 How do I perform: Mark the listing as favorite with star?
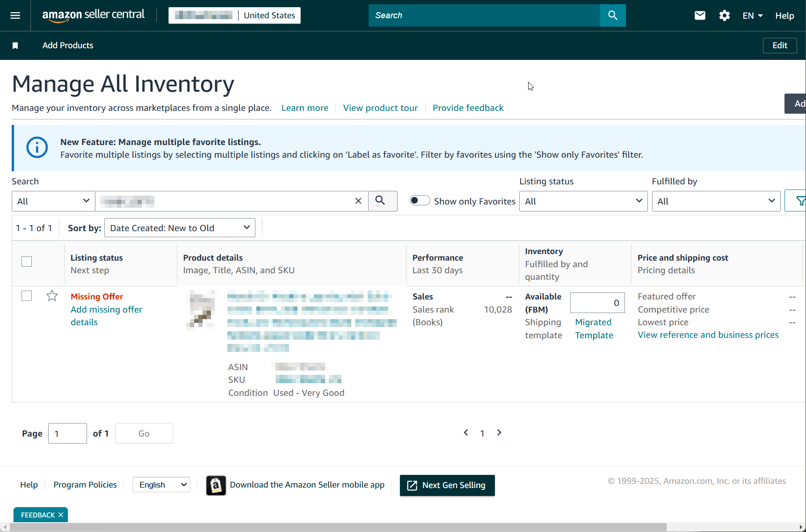[x=52, y=296]
